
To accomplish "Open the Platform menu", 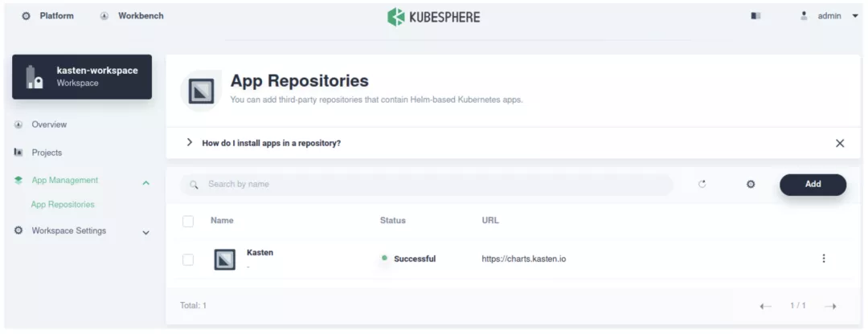I will pyautogui.click(x=48, y=16).
